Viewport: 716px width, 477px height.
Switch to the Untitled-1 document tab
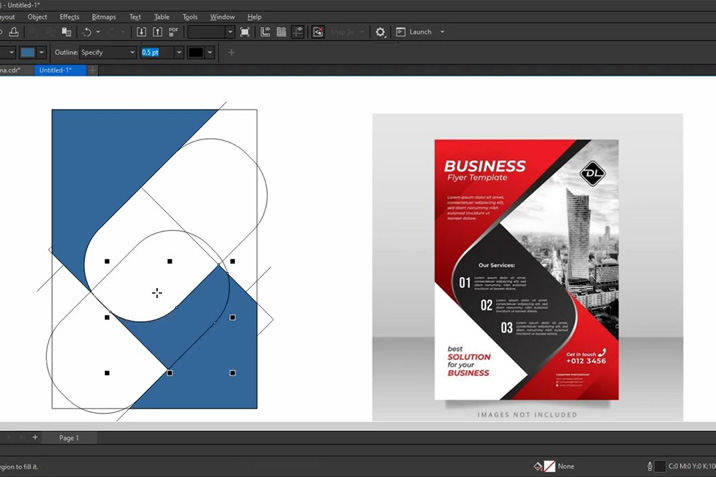[56, 70]
